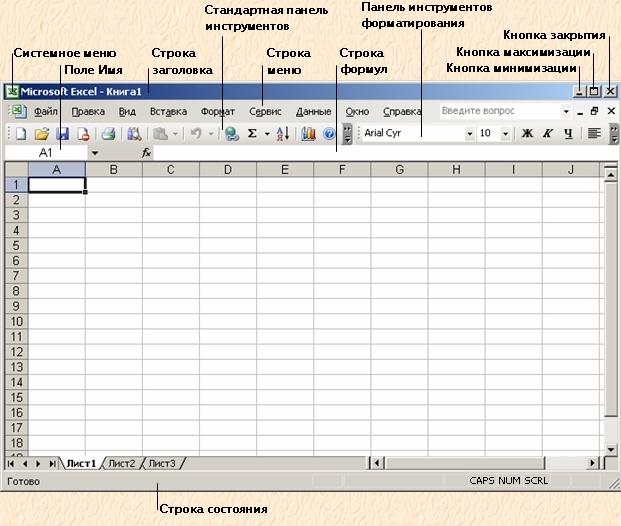Sort ascending using the A-Я arrow icon
Viewport: 621px width, 526px height.
click(x=283, y=134)
